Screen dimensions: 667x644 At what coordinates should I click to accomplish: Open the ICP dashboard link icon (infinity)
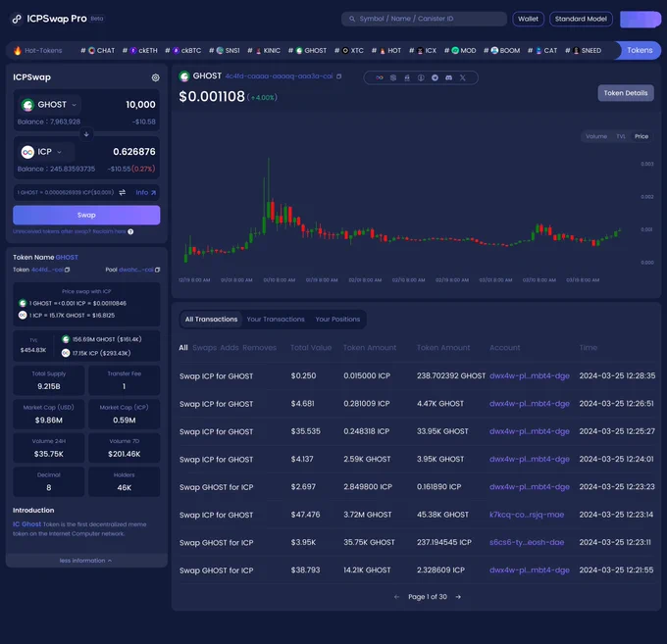point(379,77)
